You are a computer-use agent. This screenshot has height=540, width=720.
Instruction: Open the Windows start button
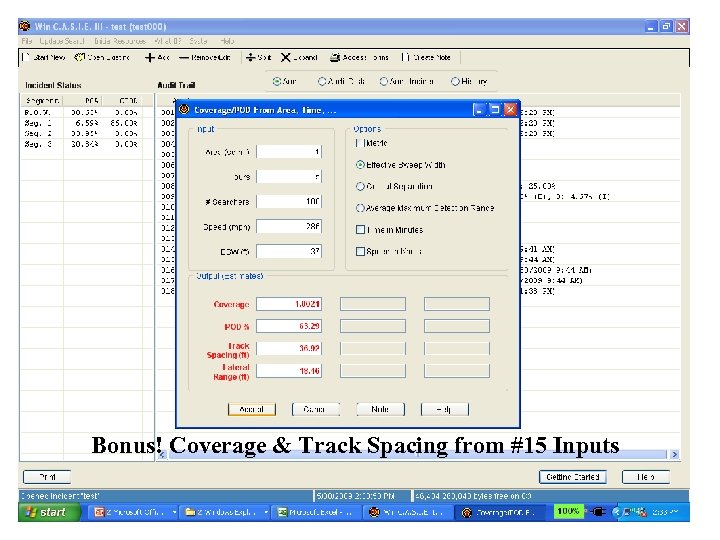coord(50,512)
